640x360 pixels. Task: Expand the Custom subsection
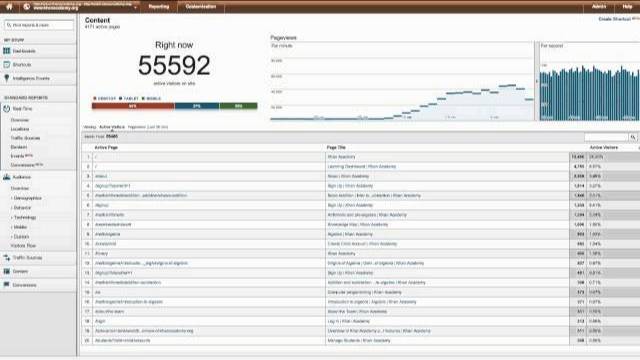pos(21,237)
